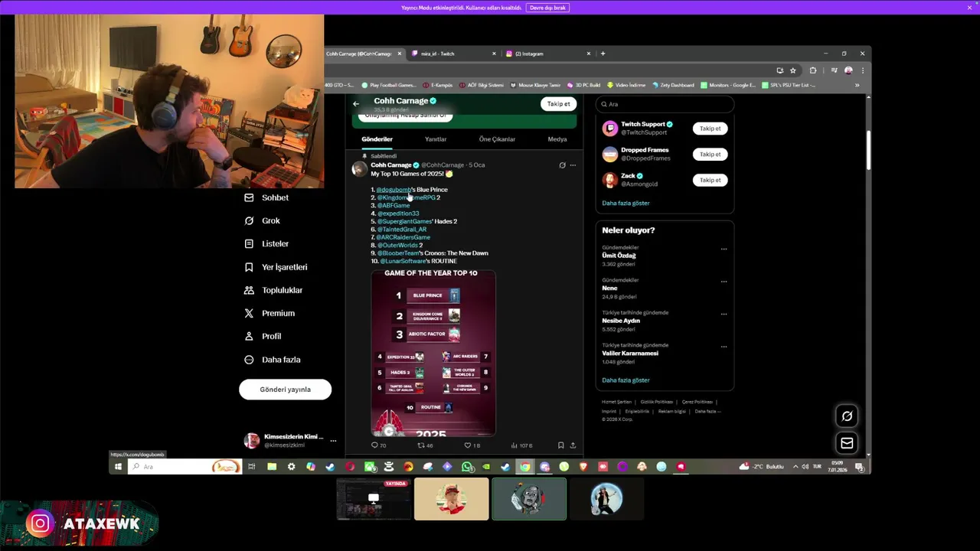Bookmark this page with the star icon
The image size is (980, 551).
(792, 70)
